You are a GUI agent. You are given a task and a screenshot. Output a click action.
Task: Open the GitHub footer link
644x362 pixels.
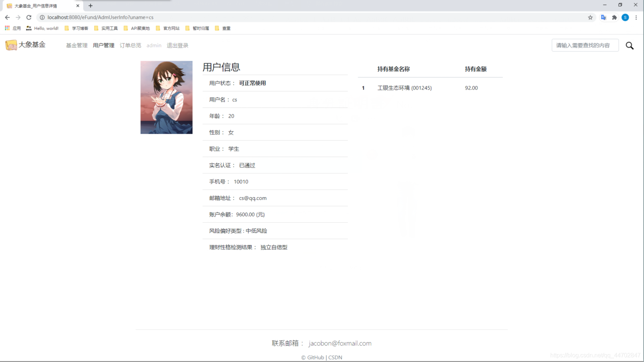(x=315, y=357)
